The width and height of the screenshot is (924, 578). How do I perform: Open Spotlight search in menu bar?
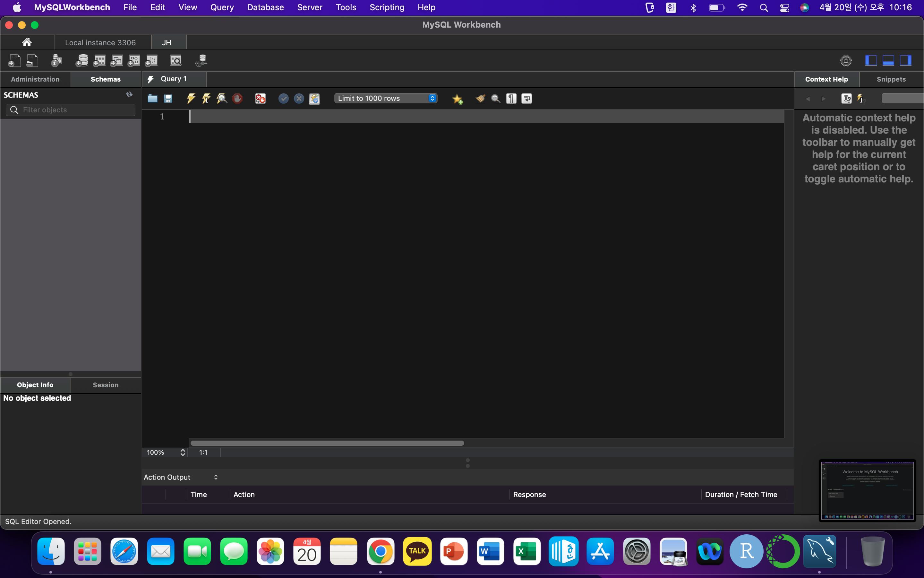(764, 8)
